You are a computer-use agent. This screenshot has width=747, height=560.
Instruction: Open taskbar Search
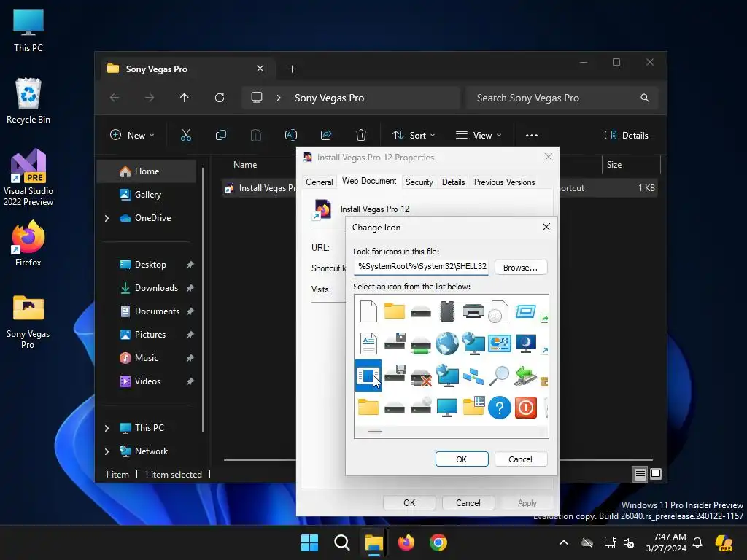click(x=341, y=542)
